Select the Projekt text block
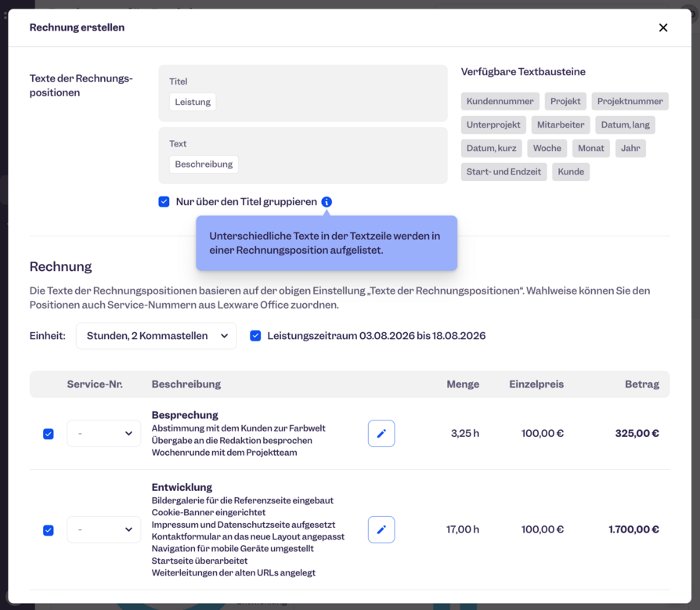The height and width of the screenshot is (610, 700). pyautogui.click(x=565, y=101)
